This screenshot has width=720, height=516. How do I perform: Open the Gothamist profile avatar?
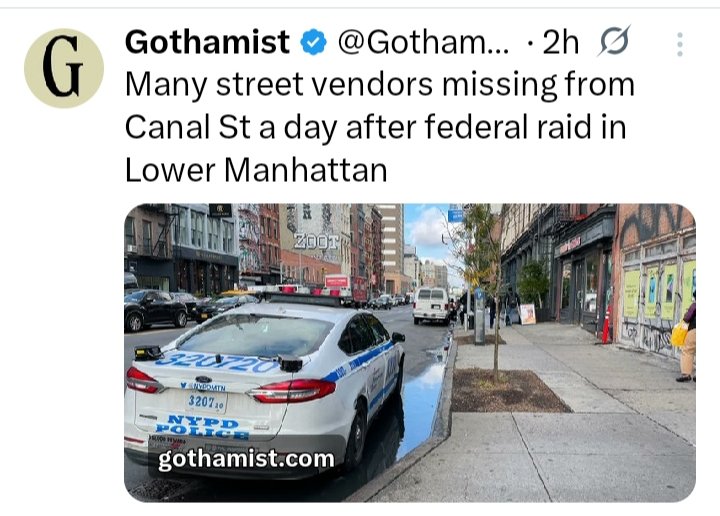pyautogui.click(x=64, y=68)
